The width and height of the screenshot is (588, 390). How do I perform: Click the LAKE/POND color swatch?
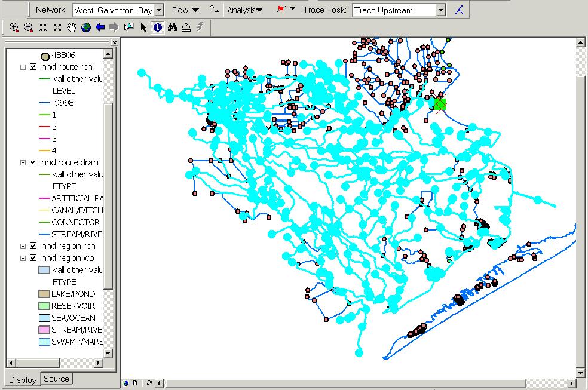point(44,294)
